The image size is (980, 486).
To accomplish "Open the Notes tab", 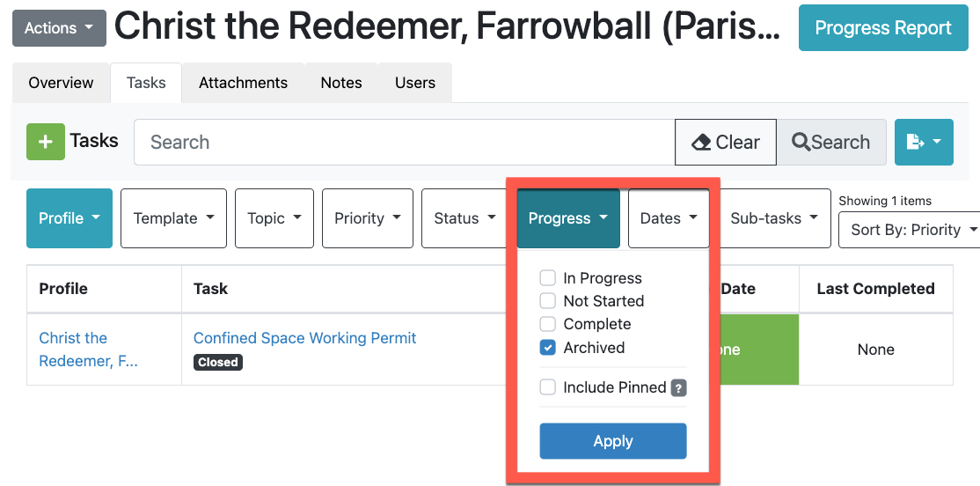I will (x=341, y=83).
